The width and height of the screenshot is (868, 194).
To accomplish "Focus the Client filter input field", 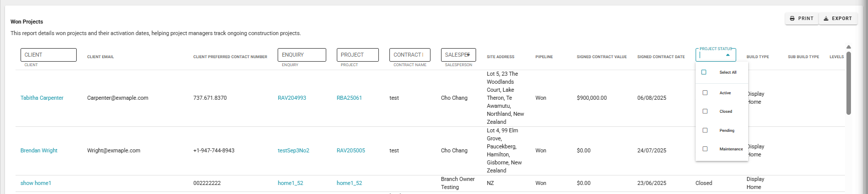I will click(49, 55).
